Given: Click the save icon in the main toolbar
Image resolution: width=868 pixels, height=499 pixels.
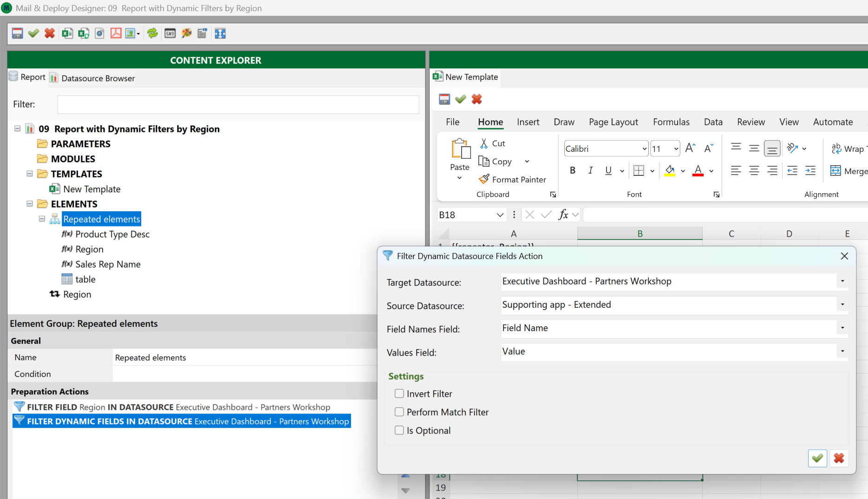Looking at the screenshot, I should click(17, 33).
